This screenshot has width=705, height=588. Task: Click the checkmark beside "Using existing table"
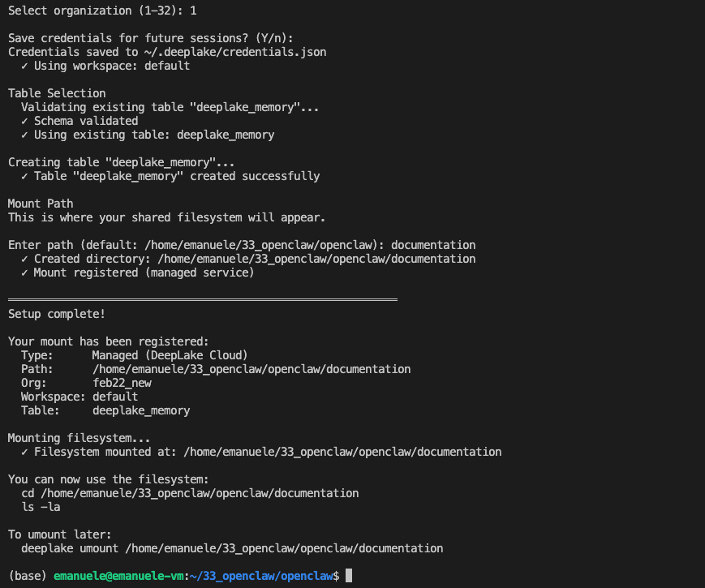point(25,135)
